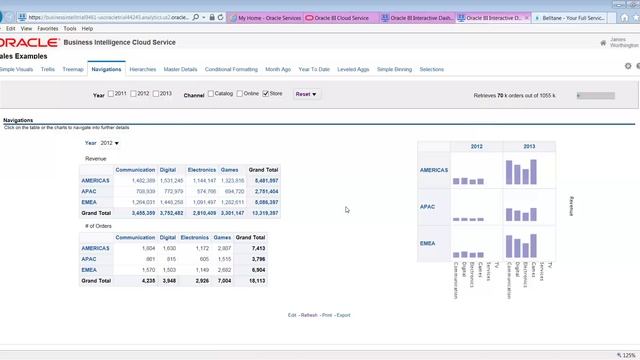640x360 pixels.
Task: Click APAC row in Revenue table
Action: [89, 191]
